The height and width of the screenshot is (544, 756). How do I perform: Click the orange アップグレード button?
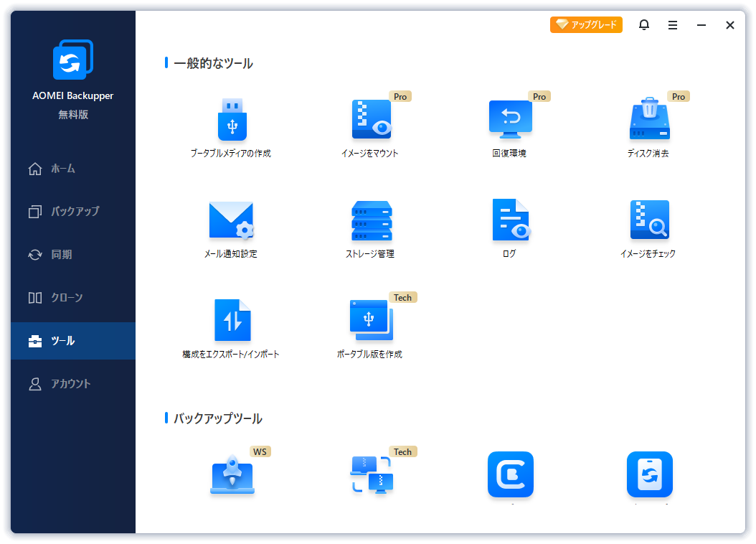[586, 24]
